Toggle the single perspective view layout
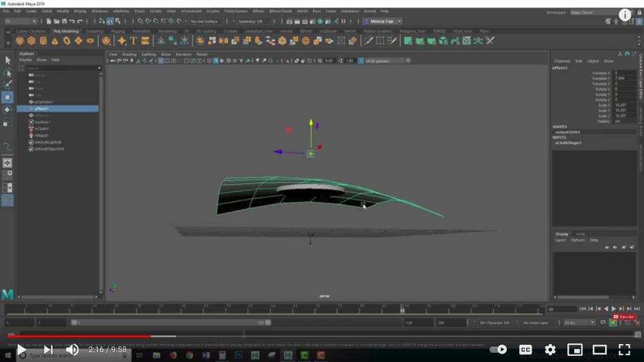 tap(7, 163)
